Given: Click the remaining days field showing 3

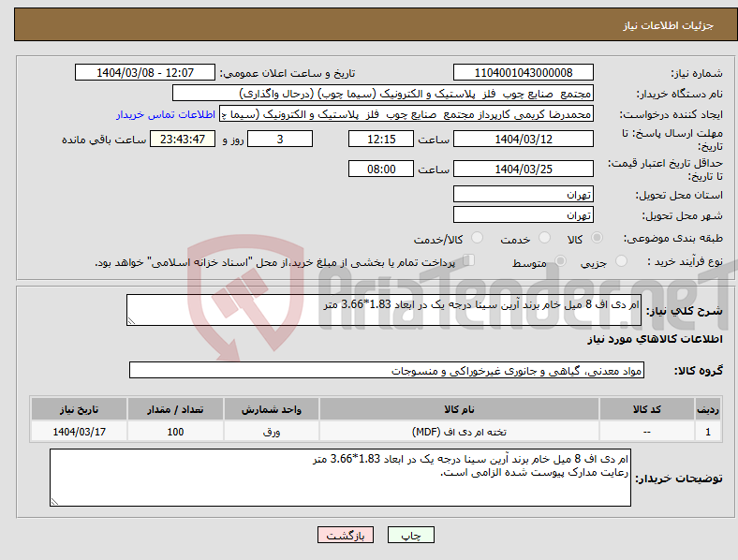Looking at the screenshot, I should tap(280, 139).
